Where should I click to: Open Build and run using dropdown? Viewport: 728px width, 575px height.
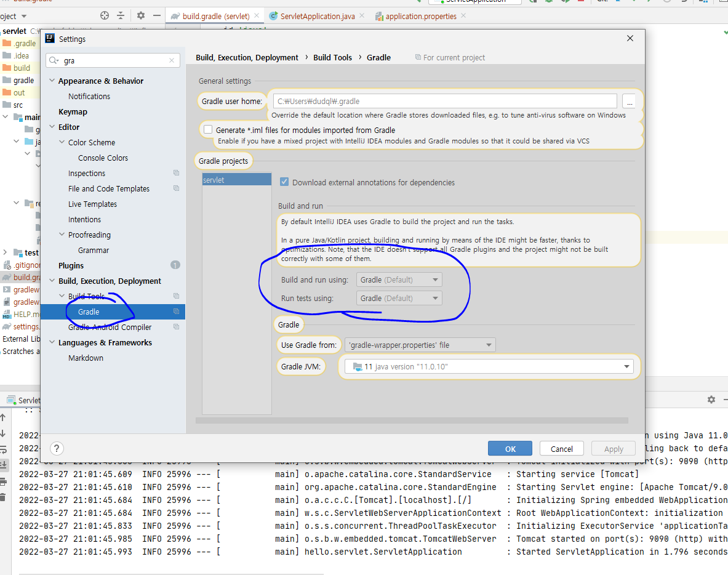pos(399,279)
